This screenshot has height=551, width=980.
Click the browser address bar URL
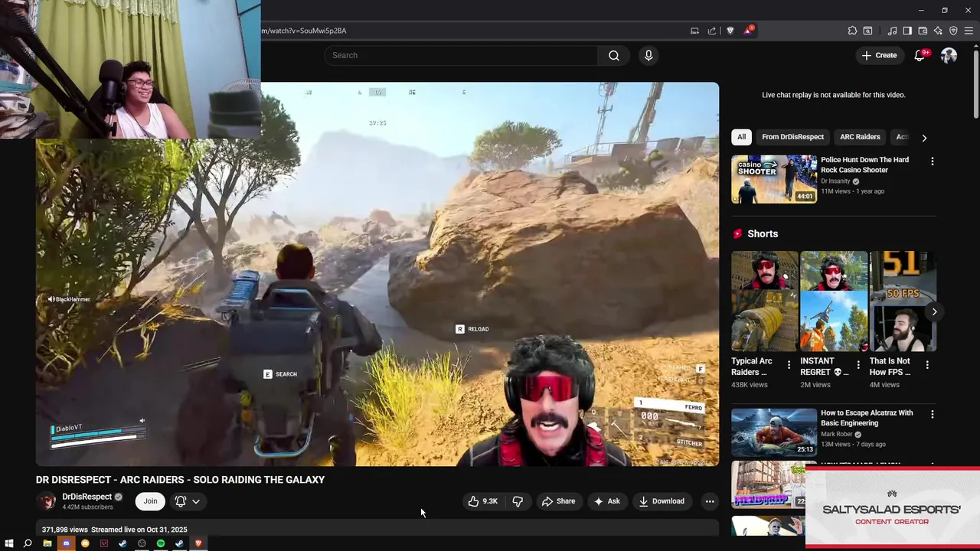(304, 31)
